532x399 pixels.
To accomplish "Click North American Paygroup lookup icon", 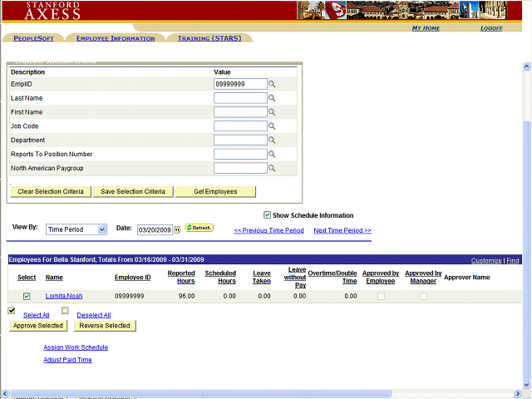I will point(272,169).
